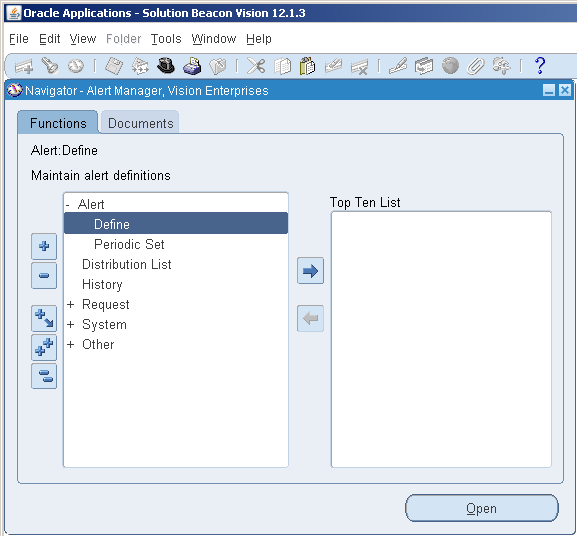Open the View menu
Screen dimensions: 577x536
pyautogui.click(x=83, y=39)
